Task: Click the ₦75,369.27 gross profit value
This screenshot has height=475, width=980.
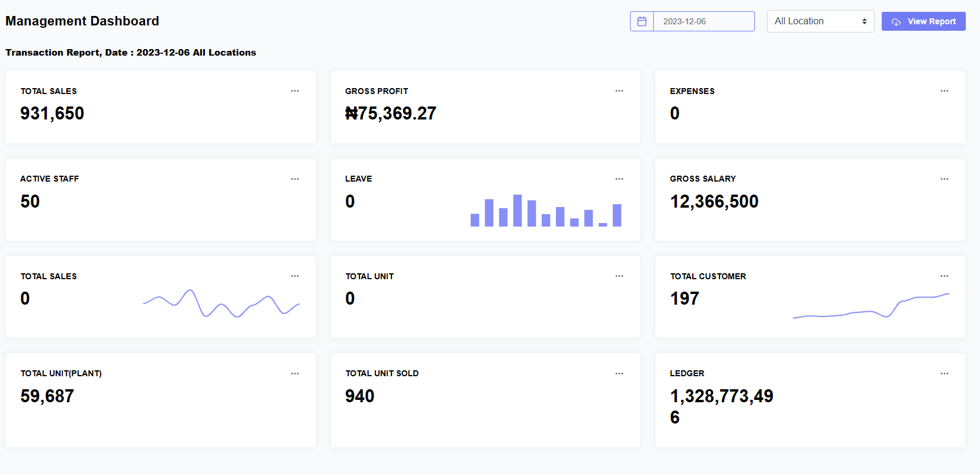Action: pos(391,114)
